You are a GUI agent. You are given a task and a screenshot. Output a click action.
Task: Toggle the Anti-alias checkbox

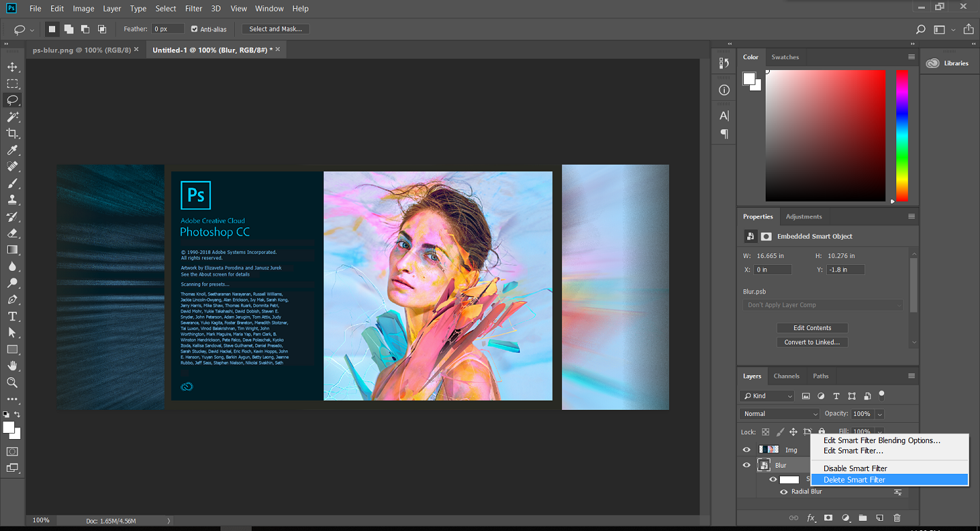[x=195, y=29]
